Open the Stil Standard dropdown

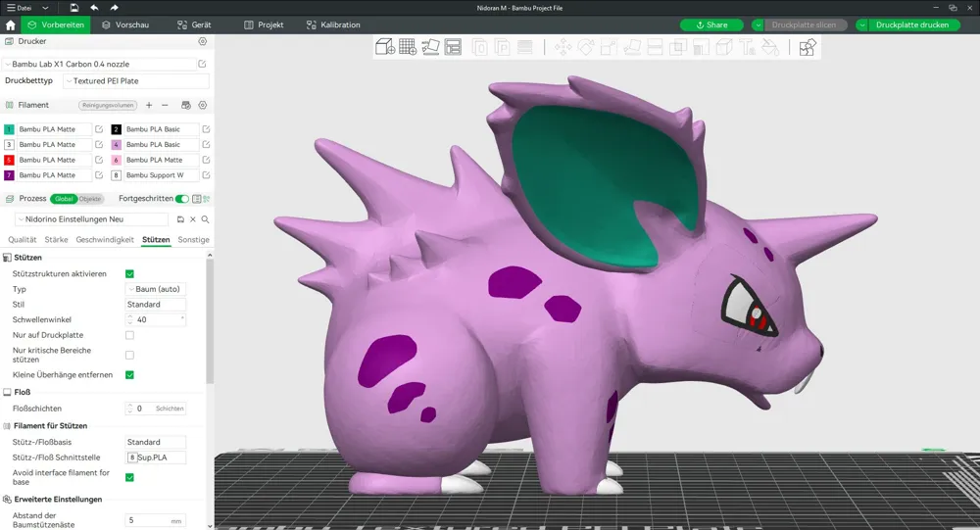[x=156, y=305]
